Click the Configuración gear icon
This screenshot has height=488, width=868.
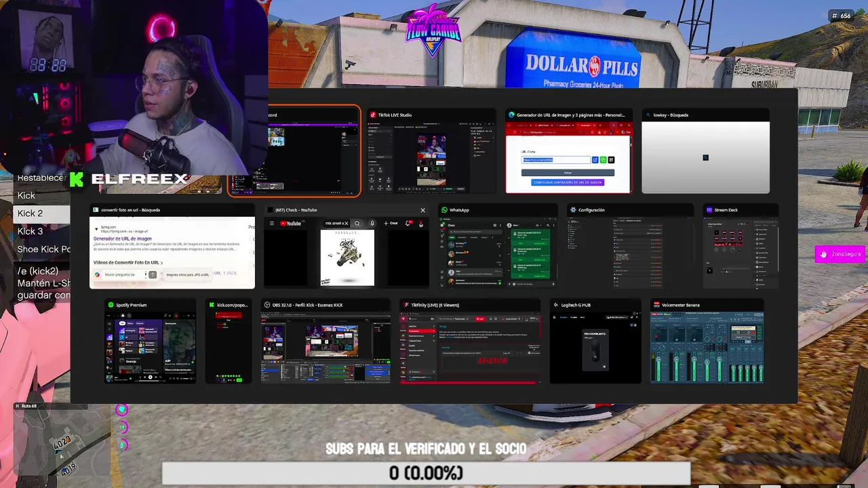pyautogui.click(x=573, y=210)
